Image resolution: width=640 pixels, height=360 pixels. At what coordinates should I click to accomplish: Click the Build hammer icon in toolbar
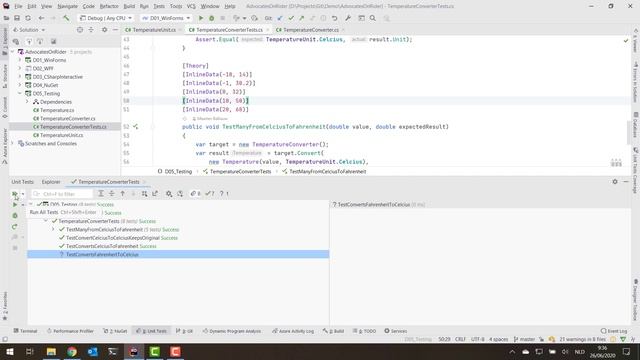66,18
